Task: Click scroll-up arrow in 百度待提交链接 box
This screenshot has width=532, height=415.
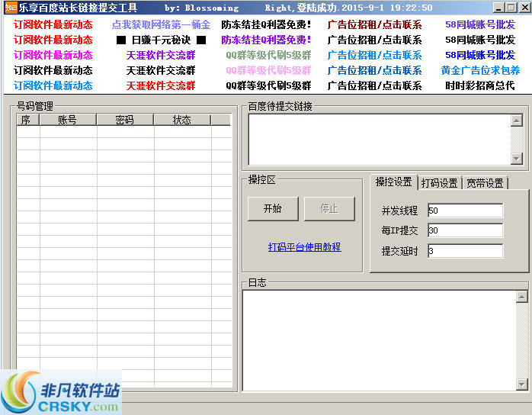Action: pyautogui.click(x=517, y=121)
